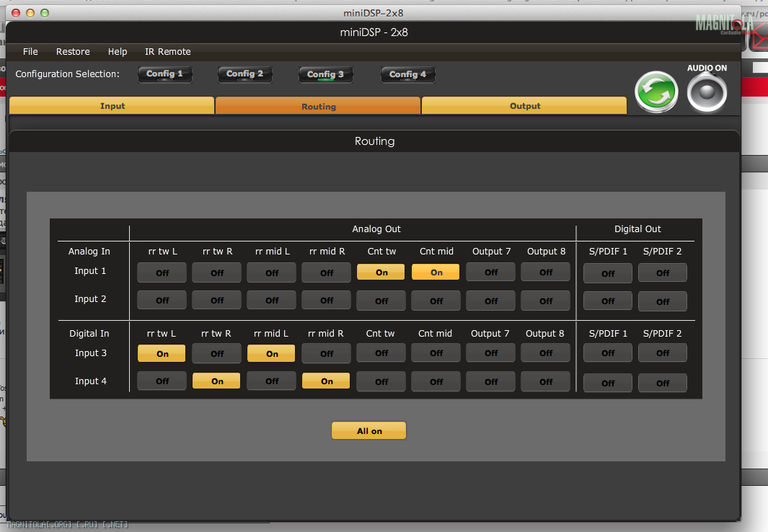Enable Input 1 to Output 8 routing

pos(546,272)
